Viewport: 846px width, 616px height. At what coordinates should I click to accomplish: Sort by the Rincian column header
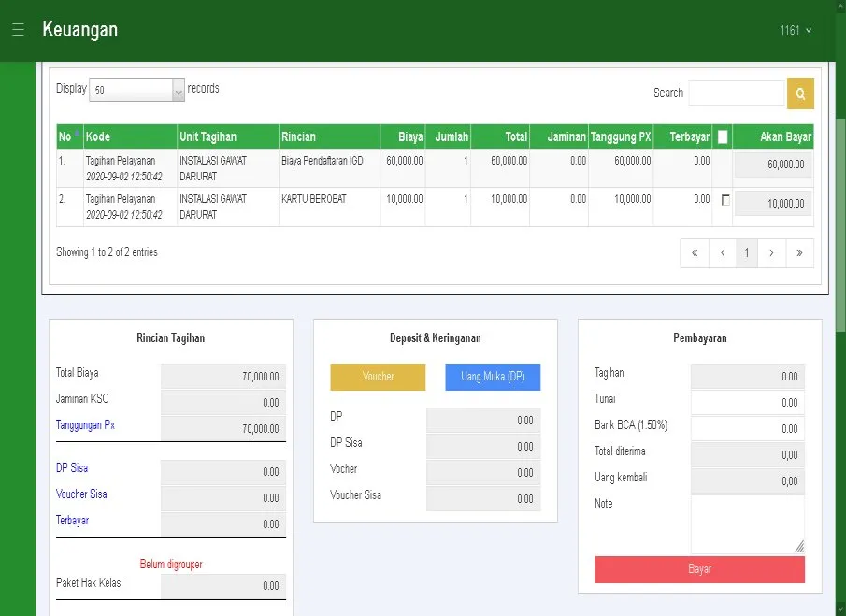pyautogui.click(x=330, y=136)
